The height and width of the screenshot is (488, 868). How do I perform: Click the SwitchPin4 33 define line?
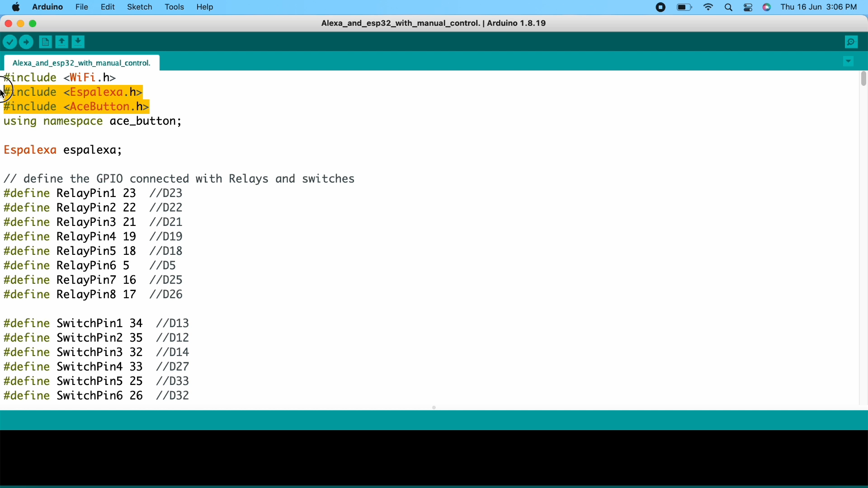[97, 367]
